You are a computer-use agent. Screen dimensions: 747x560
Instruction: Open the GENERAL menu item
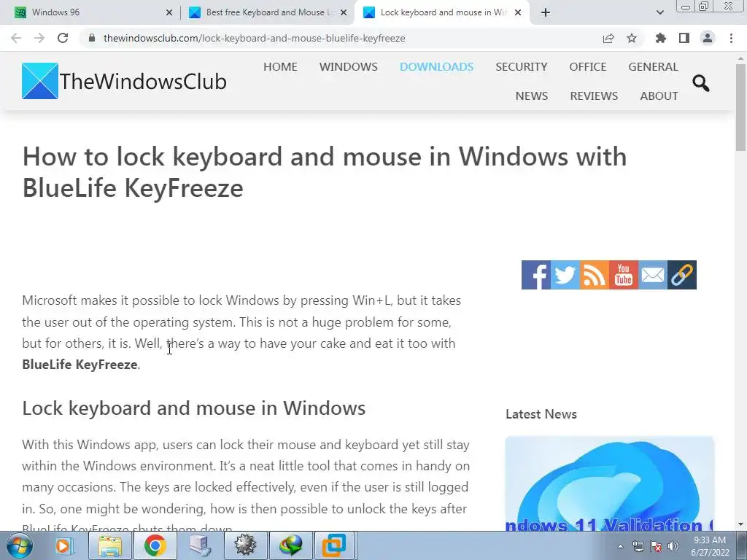click(653, 66)
